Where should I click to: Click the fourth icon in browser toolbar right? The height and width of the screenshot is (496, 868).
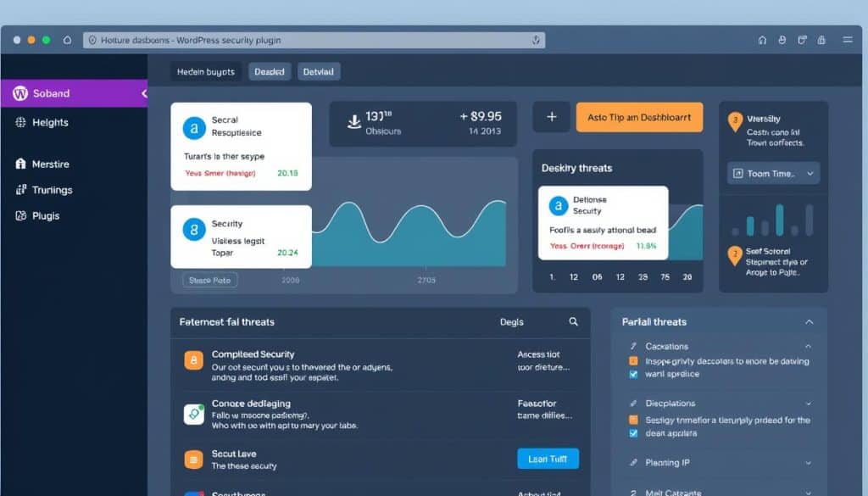click(821, 40)
